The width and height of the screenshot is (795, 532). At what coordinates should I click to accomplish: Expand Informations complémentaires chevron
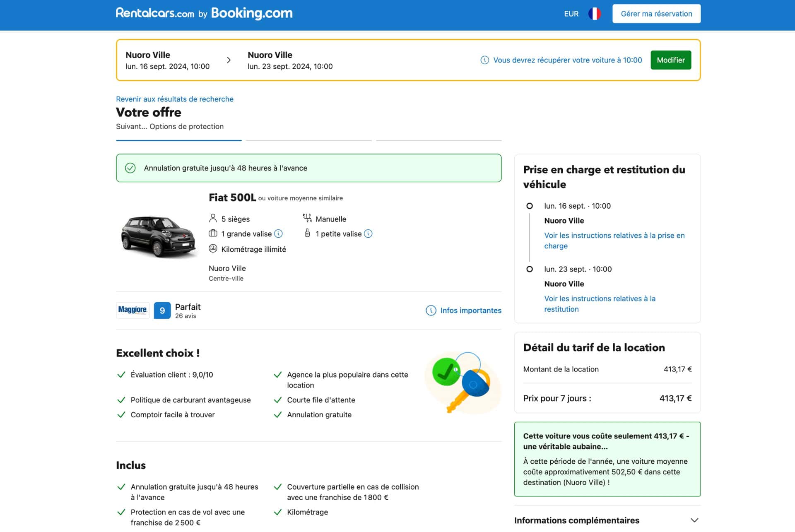(694, 520)
